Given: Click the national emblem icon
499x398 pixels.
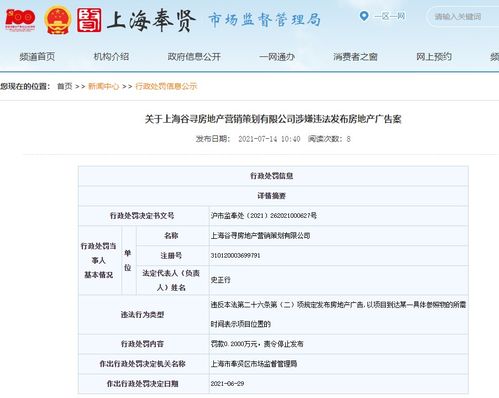Looking at the screenshot, I should (x=58, y=20).
